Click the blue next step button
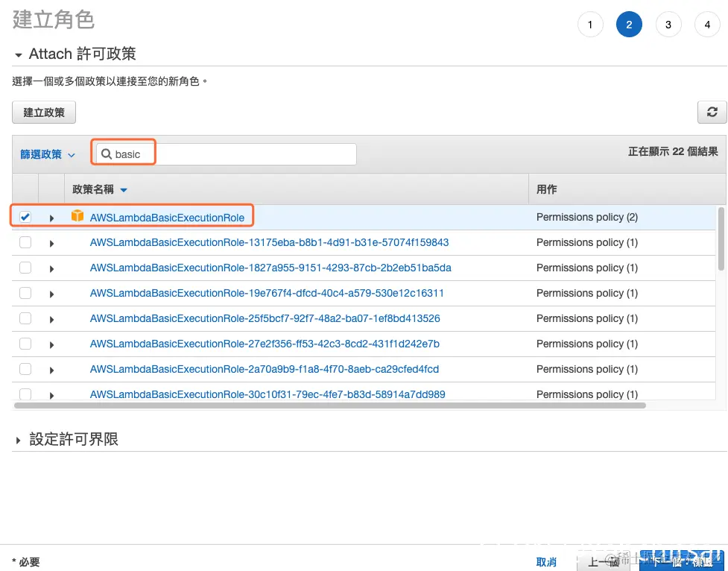This screenshot has height=571, width=728. 682,561
